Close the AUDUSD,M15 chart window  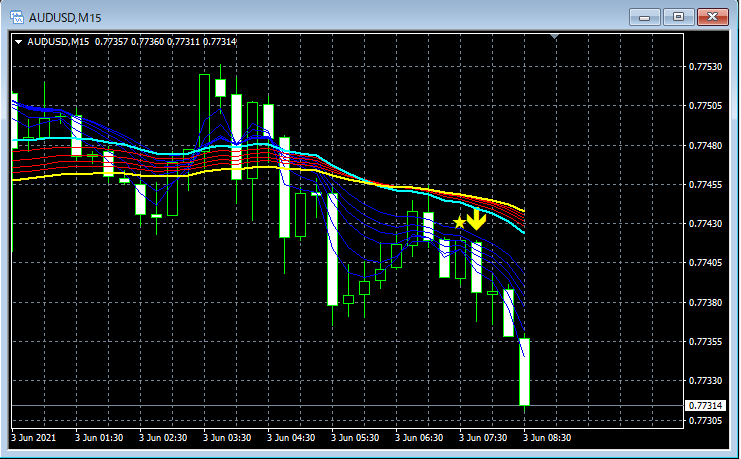click(x=713, y=17)
